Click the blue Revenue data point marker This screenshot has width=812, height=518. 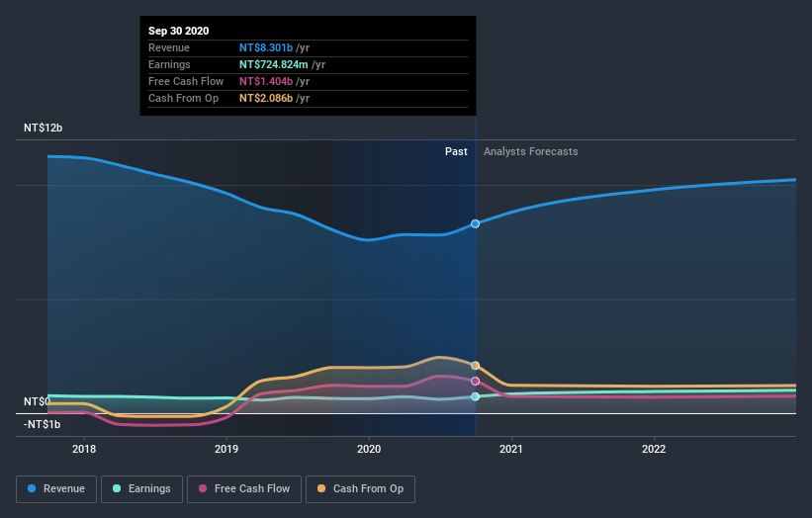475,223
